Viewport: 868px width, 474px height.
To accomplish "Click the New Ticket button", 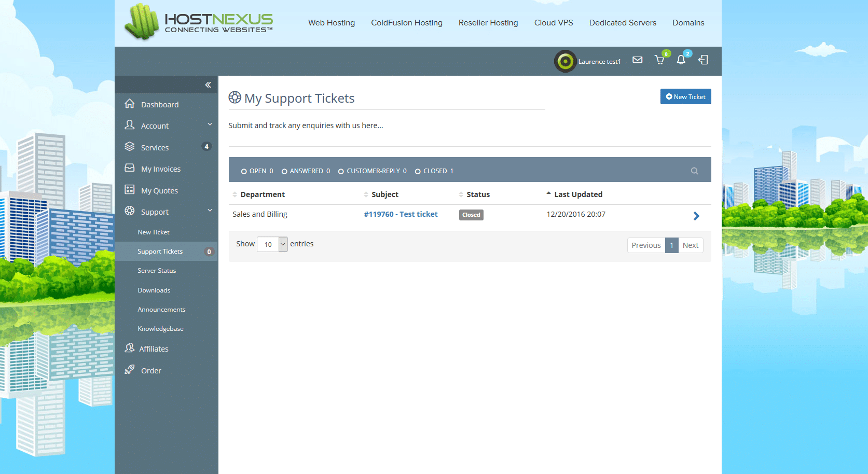I will click(685, 97).
